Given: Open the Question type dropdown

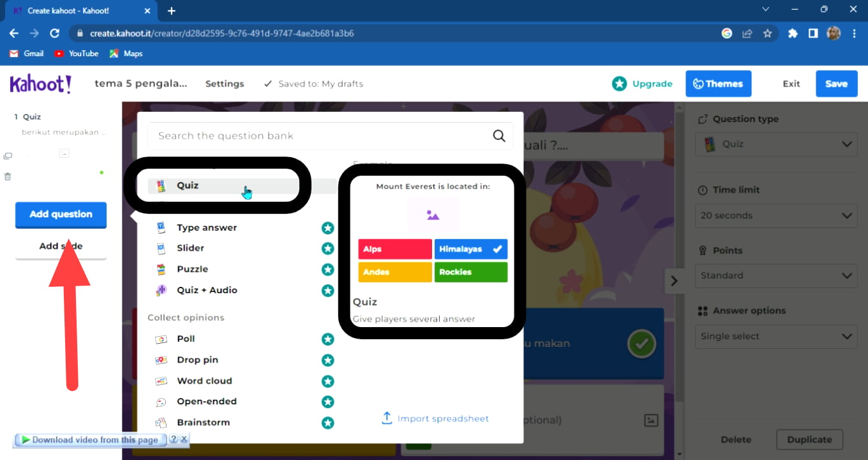Looking at the screenshot, I should pyautogui.click(x=776, y=144).
